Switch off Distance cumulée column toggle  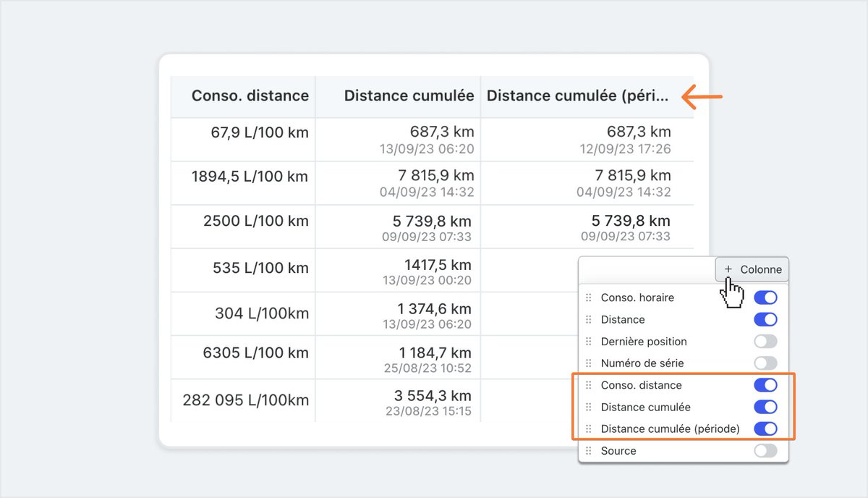tap(765, 407)
